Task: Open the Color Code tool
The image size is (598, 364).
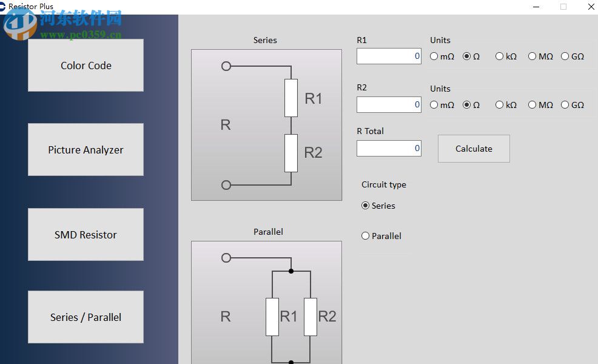Action: click(85, 65)
